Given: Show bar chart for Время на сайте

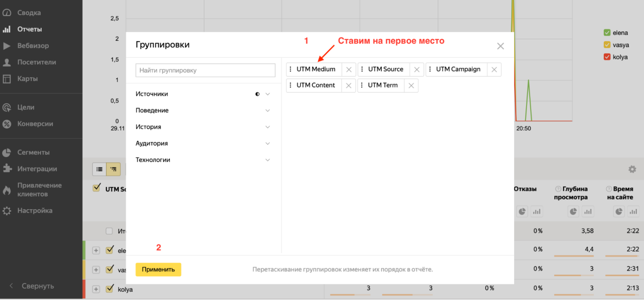Looking at the screenshot, I should tap(633, 212).
